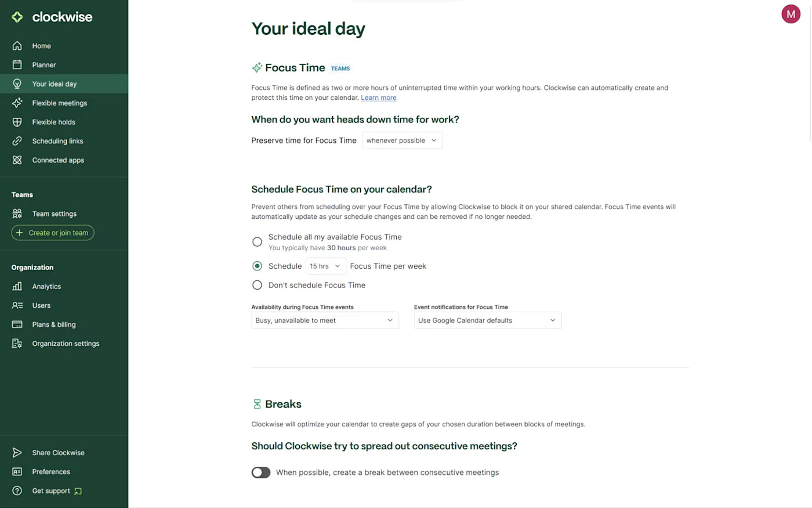Open 'Busy, unavailable to meet' availability dropdown
The height and width of the screenshot is (508, 812).
tap(325, 320)
